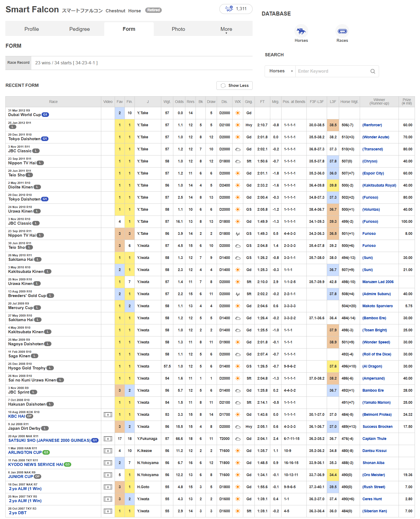420x519 pixels.
Task: Click winner link Makoto Sparviero
Action: [x=377, y=306]
